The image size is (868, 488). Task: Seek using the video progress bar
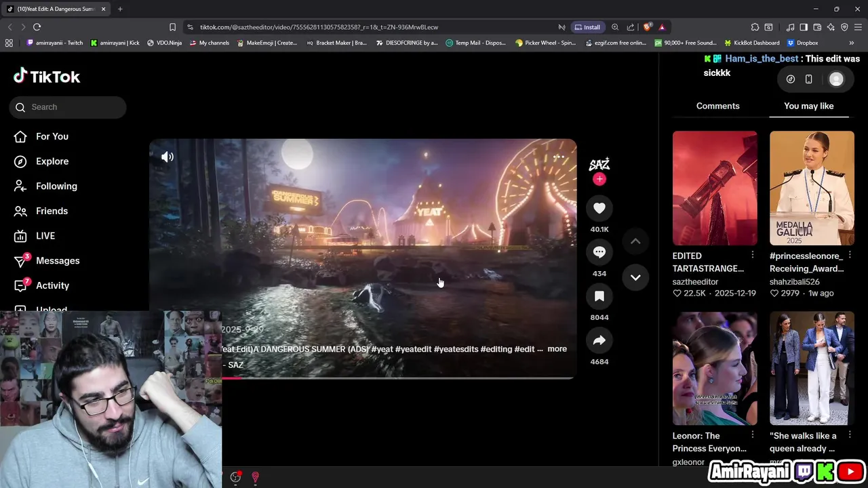click(363, 378)
